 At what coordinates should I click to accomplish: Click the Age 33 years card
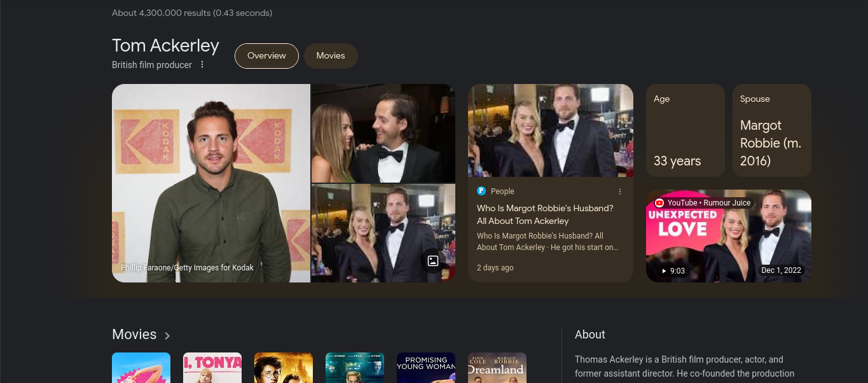click(685, 130)
